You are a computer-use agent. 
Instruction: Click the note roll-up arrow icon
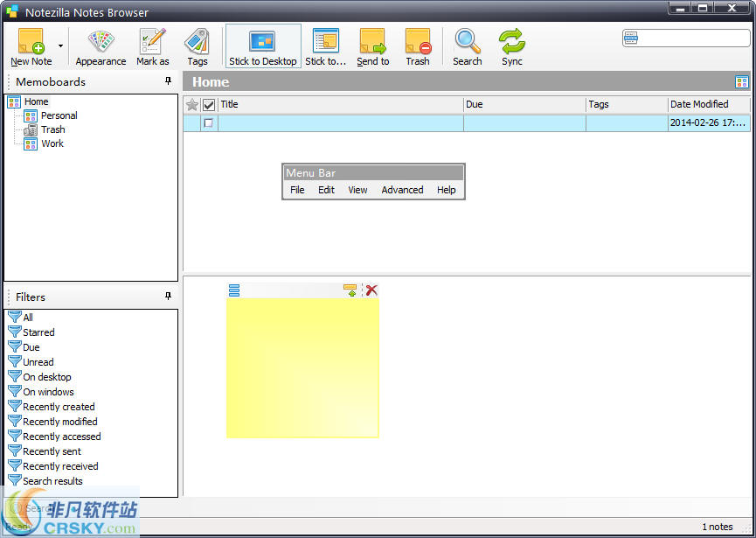coord(350,290)
